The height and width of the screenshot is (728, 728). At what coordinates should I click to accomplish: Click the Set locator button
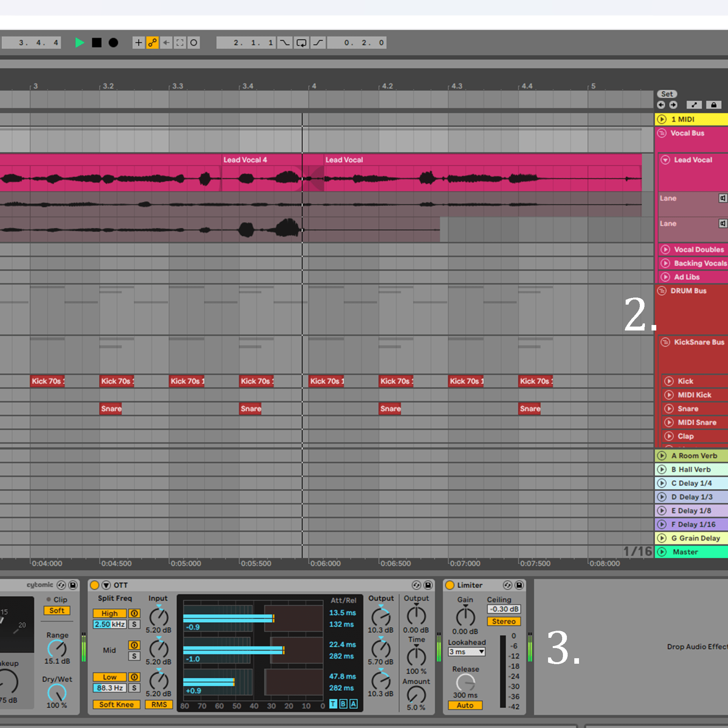pos(666,94)
